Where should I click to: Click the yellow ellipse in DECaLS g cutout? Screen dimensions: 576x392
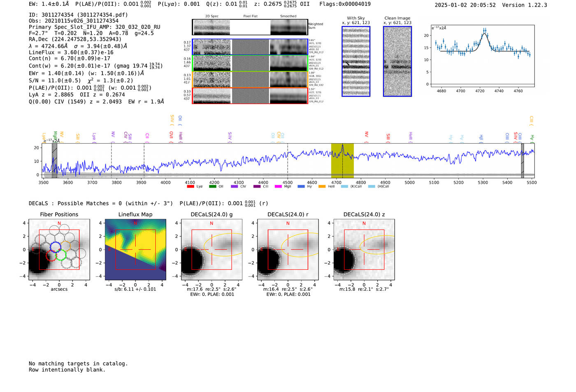point(223,245)
